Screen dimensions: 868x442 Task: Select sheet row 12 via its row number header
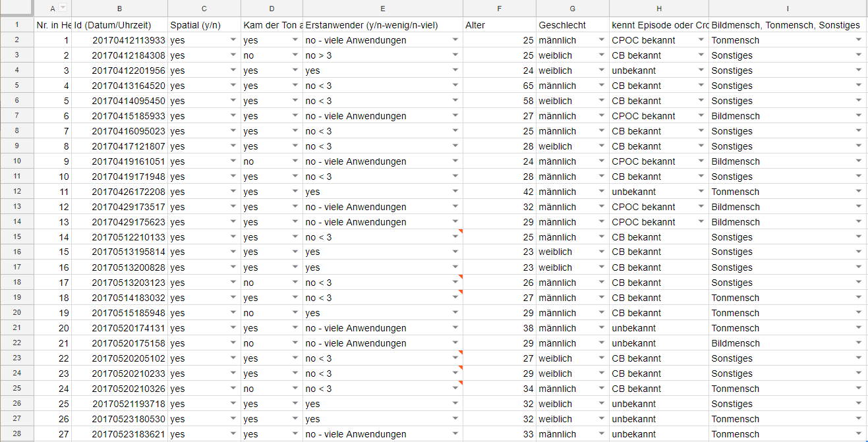coord(16,192)
